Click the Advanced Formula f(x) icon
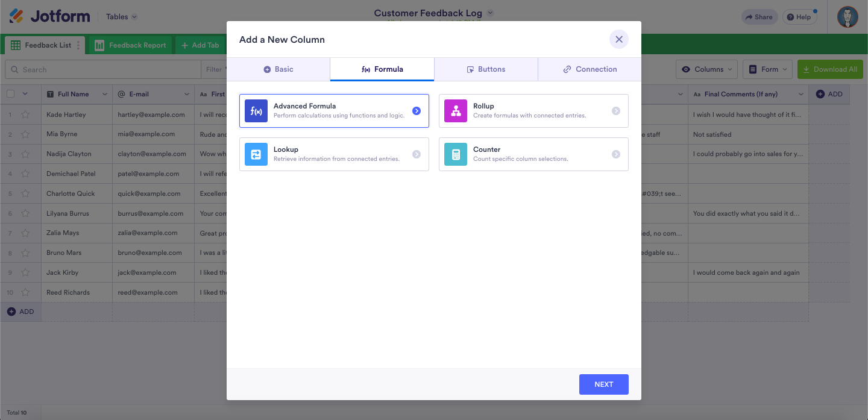 256,111
